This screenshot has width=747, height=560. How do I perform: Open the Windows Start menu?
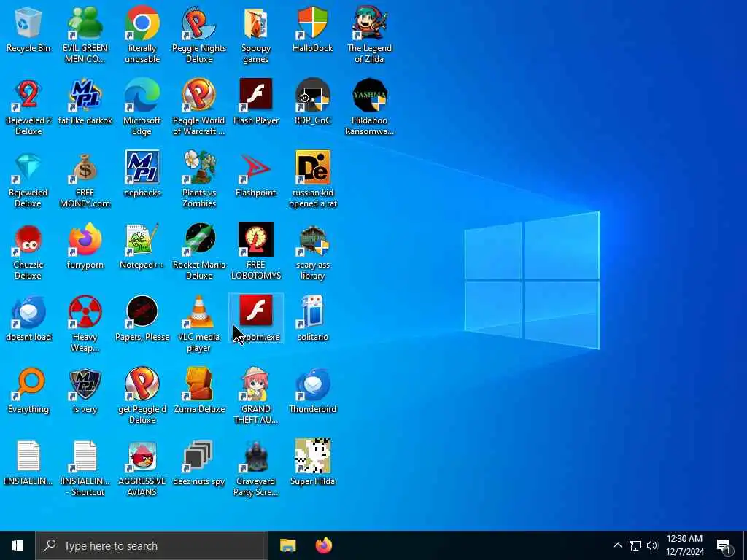[18, 545]
